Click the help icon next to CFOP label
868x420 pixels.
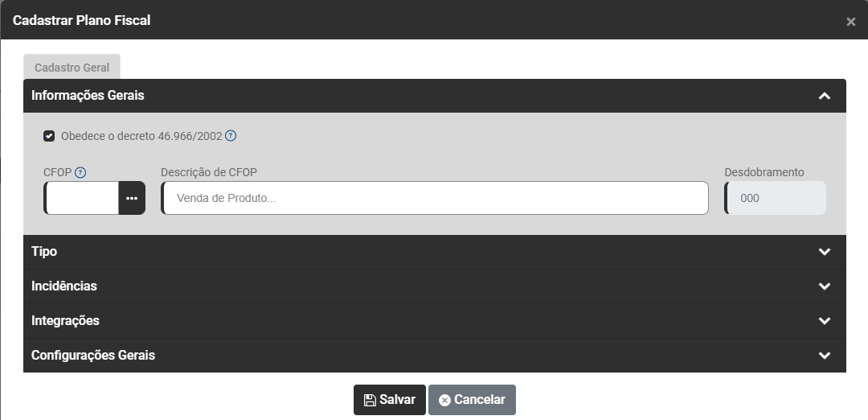(x=80, y=172)
